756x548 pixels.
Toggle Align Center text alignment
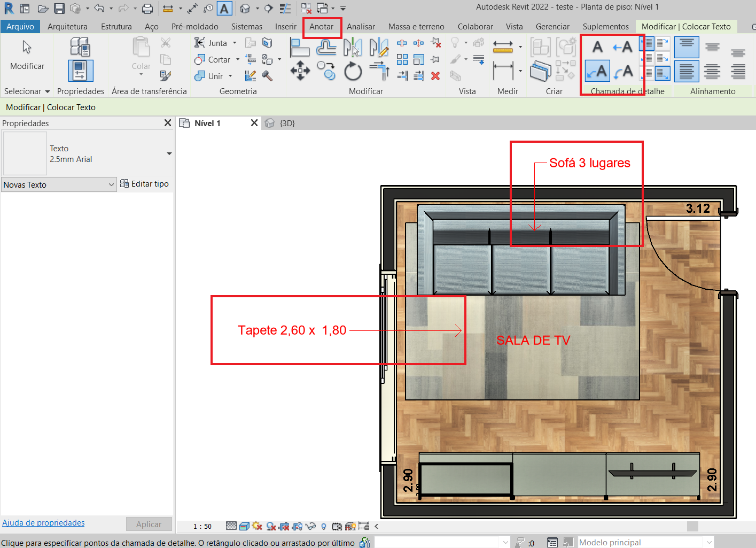[712, 71]
